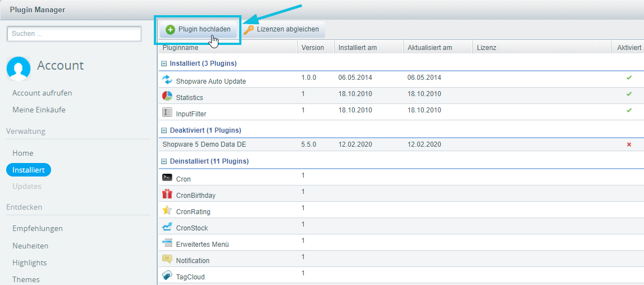Select the Statistics plugin name
Image resolution: width=644 pixels, height=285 pixels.
pos(189,98)
